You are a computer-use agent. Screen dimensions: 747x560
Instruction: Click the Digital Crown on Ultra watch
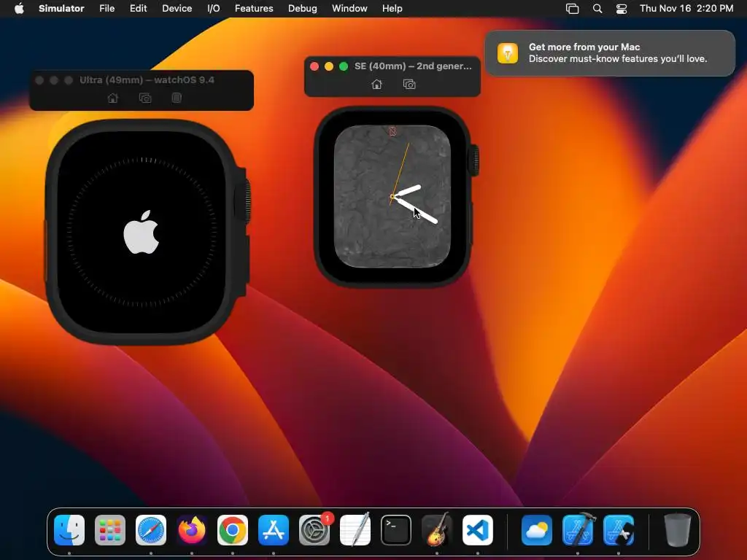point(244,201)
